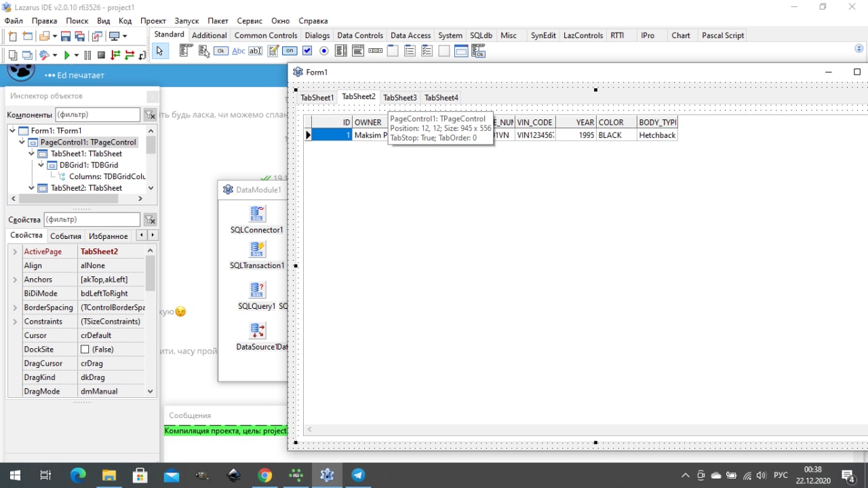Pick the TPopupMenu component icon
This screenshot has height=488, width=868.
pos(203,51)
